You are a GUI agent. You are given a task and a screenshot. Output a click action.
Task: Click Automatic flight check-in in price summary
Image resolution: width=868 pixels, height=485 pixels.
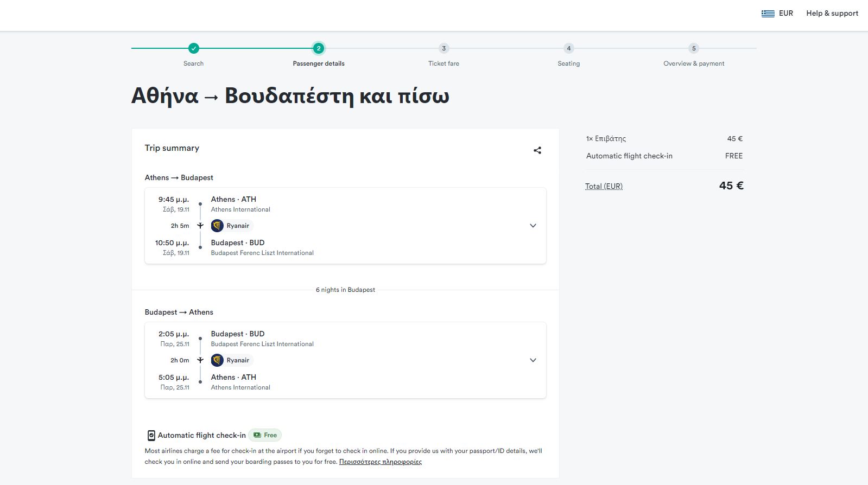pyautogui.click(x=629, y=156)
